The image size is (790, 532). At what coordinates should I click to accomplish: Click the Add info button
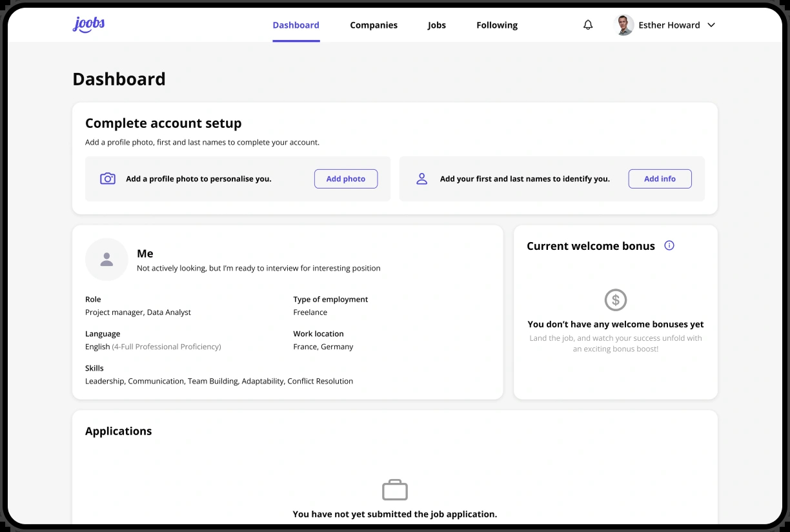[660, 179]
